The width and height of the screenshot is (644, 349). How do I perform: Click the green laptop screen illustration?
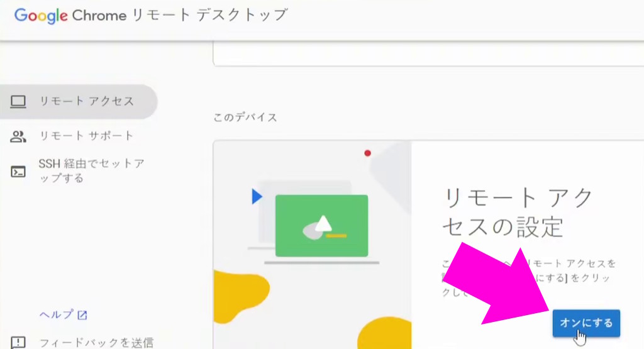click(x=321, y=226)
